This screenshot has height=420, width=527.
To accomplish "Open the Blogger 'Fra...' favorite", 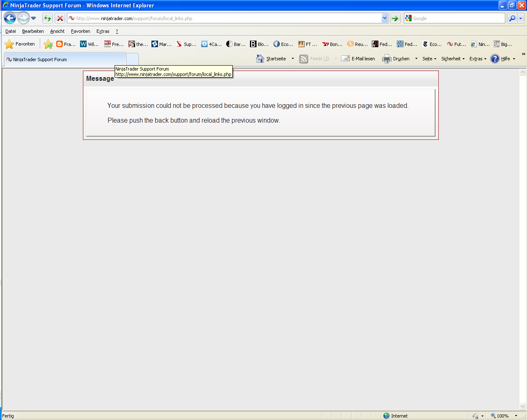I will (66, 44).
